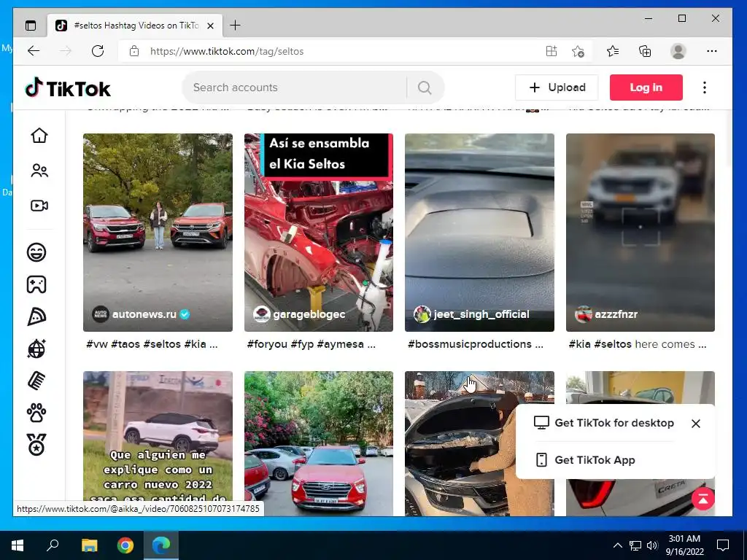Open the jeet_singh_official video thumbnail
Image resolution: width=747 pixels, height=560 pixels.
point(479,233)
